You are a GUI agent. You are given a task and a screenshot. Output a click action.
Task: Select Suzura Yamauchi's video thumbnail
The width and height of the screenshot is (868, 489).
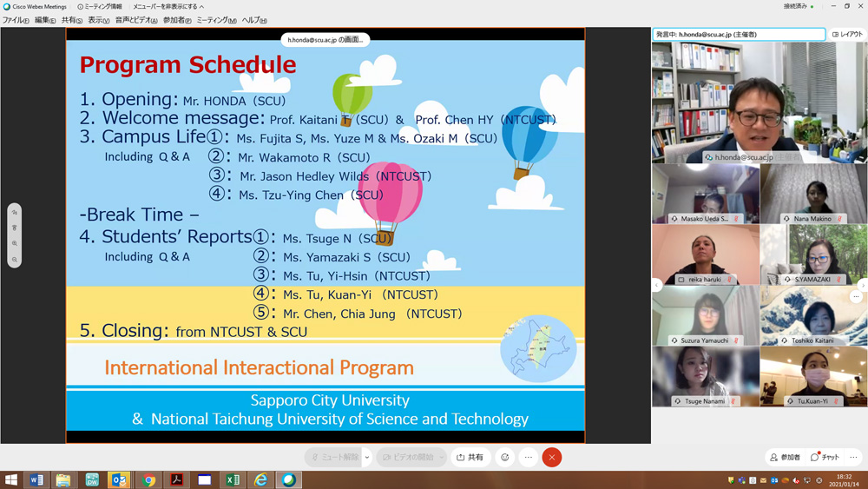[x=706, y=315]
